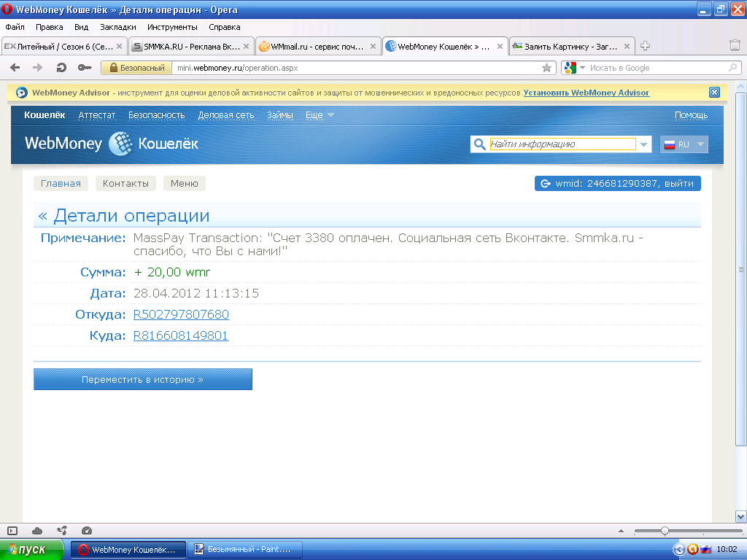Open the password wand key icon

point(85,68)
